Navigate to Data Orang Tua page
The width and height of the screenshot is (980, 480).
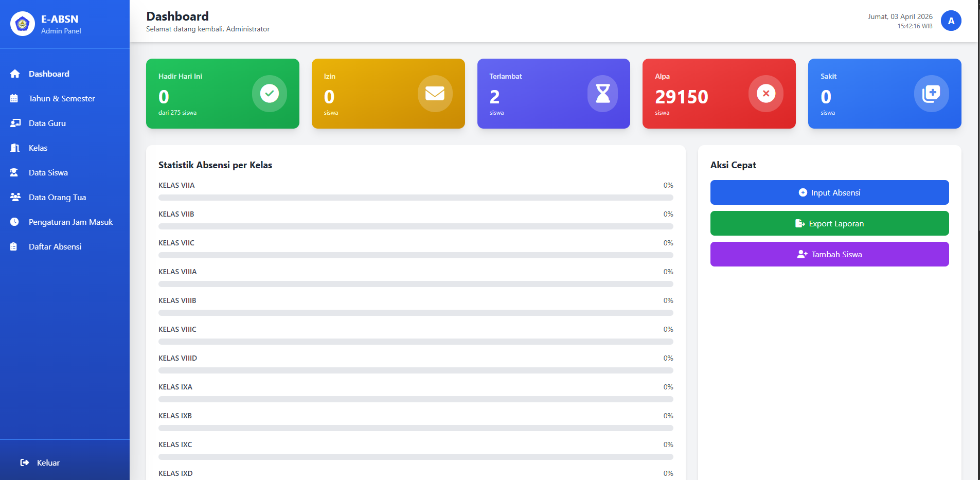57,197
